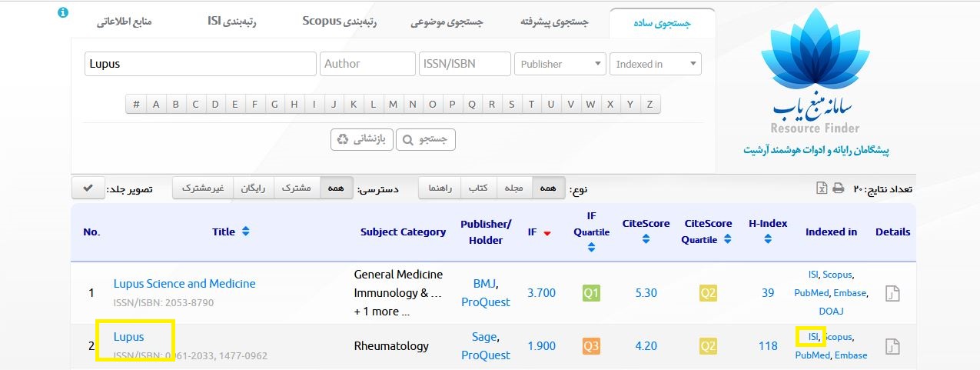Switch to the رتبه‌بندی Scopus tab
The width and height of the screenshot is (980, 370).
point(338,22)
